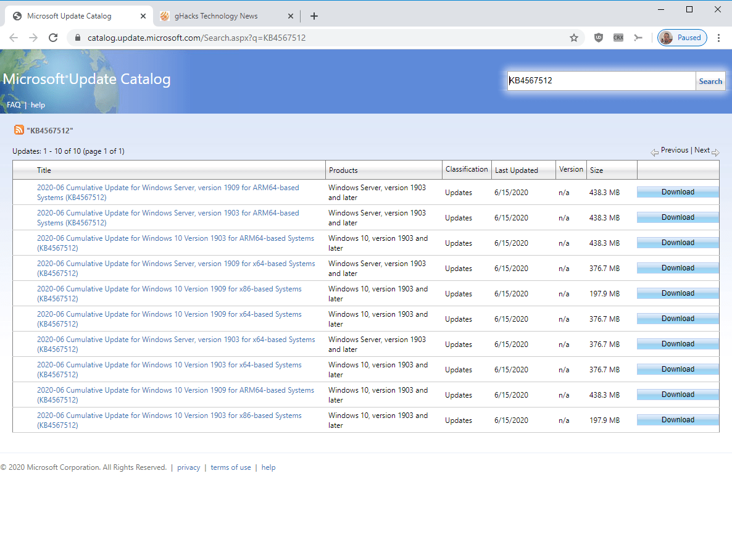The height and width of the screenshot is (560, 732).
Task: Open Windows 10 1909 ARM64 update link
Action: click(x=175, y=395)
